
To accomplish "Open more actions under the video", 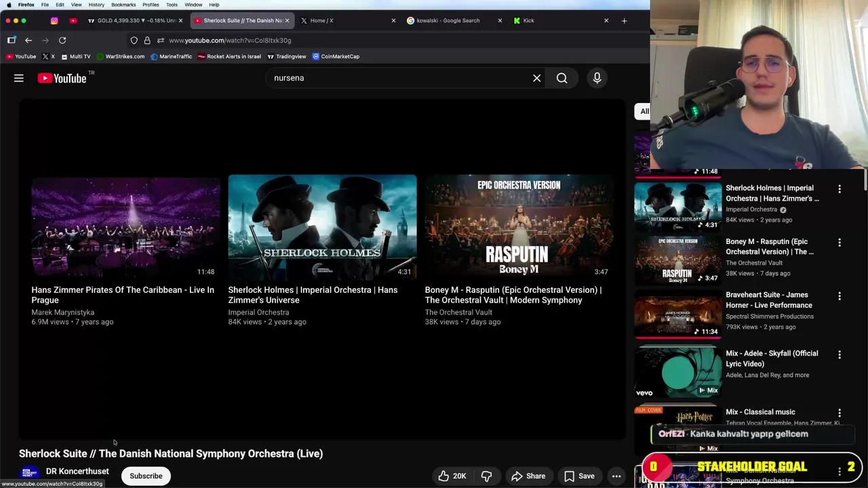I will click(x=616, y=476).
